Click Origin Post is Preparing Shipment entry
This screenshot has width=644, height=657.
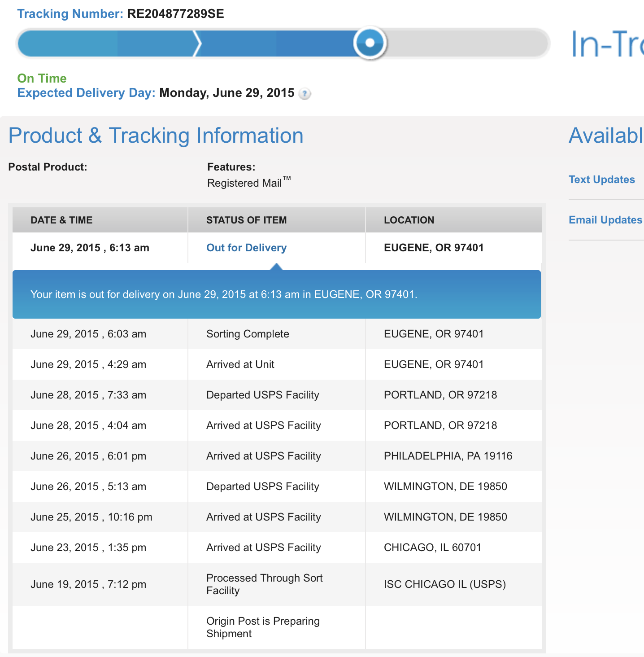click(x=263, y=627)
